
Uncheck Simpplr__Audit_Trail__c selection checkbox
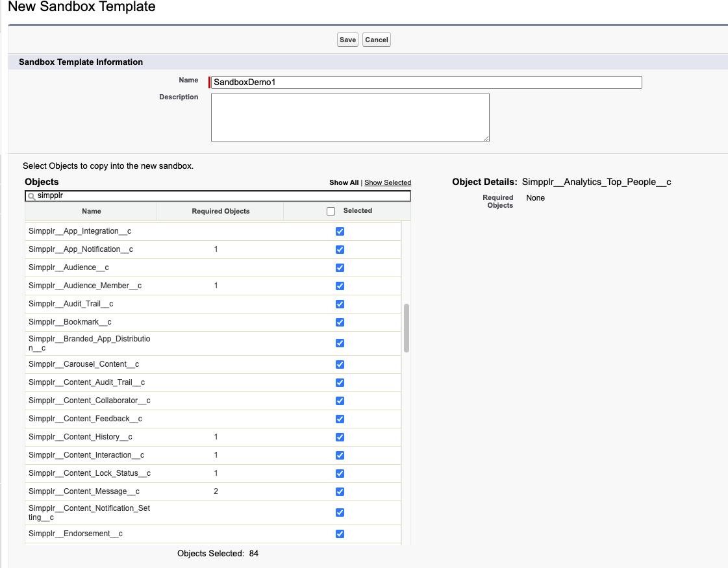tap(340, 304)
